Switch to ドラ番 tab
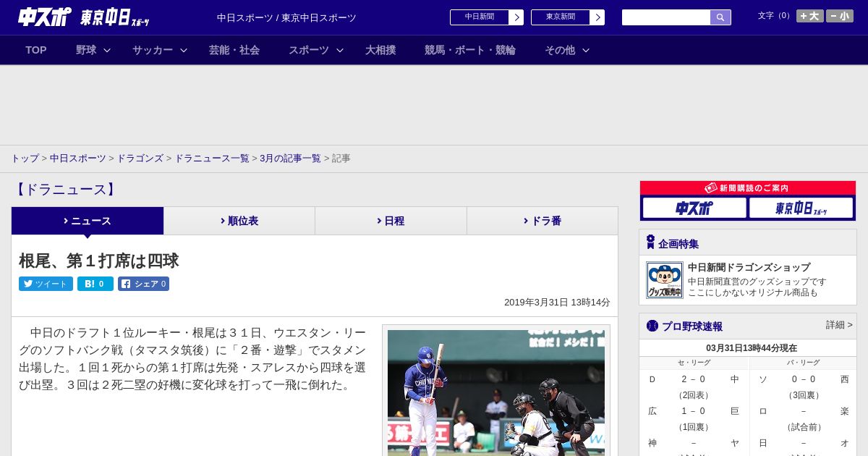The width and height of the screenshot is (868, 456). point(542,221)
